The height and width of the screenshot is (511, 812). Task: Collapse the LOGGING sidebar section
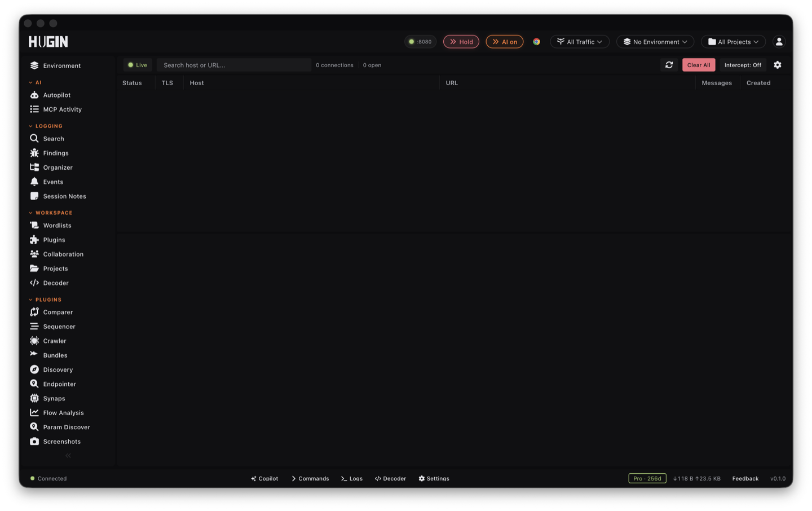46,126
